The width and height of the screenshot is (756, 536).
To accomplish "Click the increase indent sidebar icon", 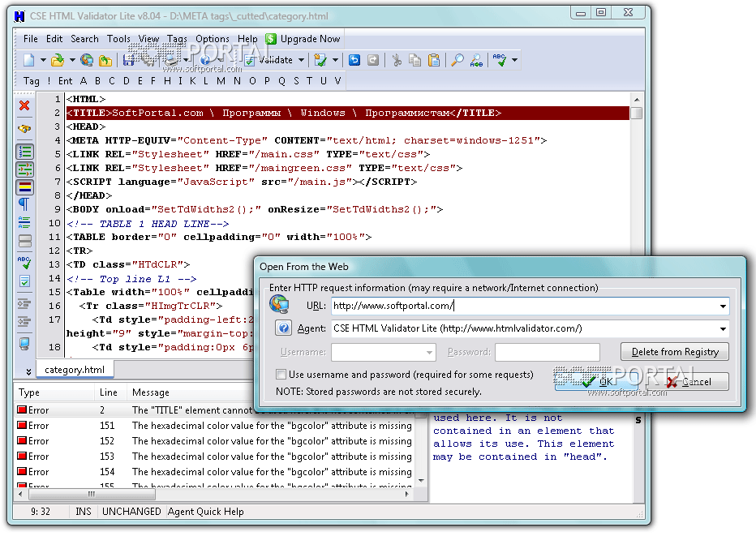I will click(24, 303).
